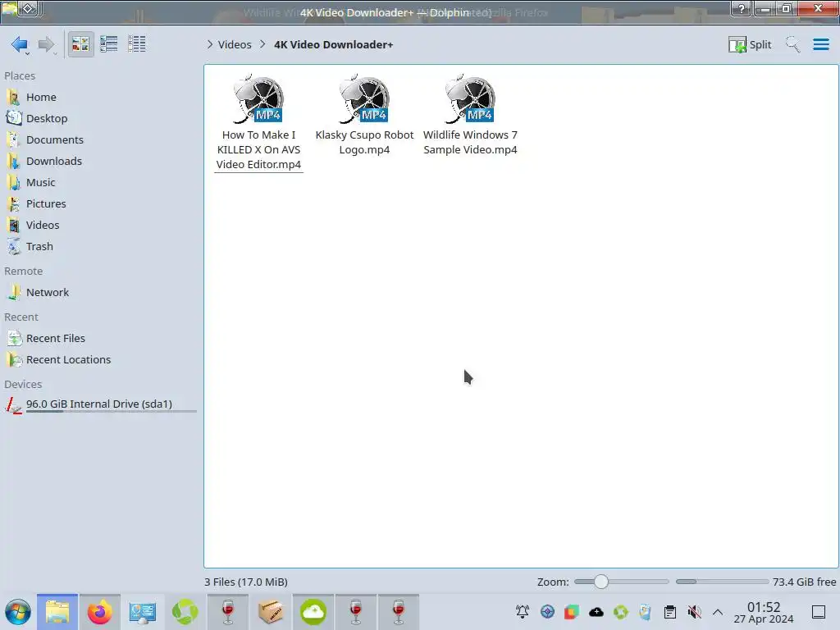This screenshot has width=840, height=630.
Task: Click the red and green square tray icon
Action: 572,612
